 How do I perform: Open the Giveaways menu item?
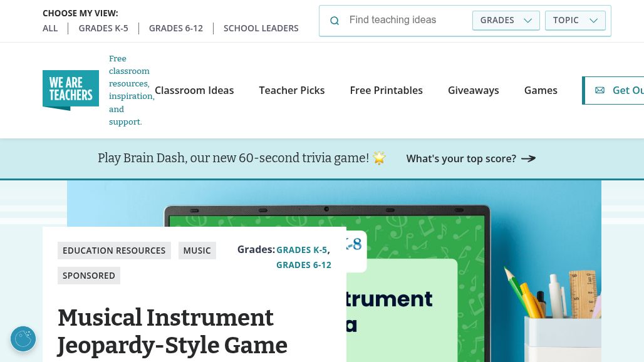click(x=473, y=90)
